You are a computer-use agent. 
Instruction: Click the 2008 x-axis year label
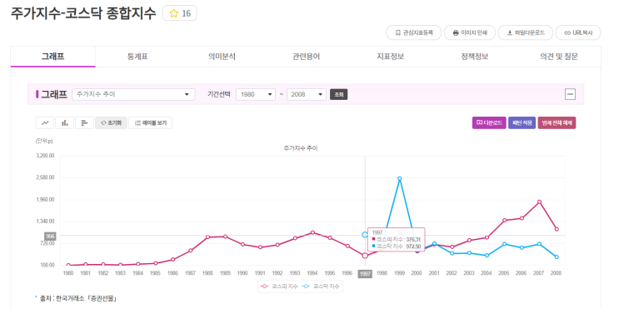[x=557, y=273]
